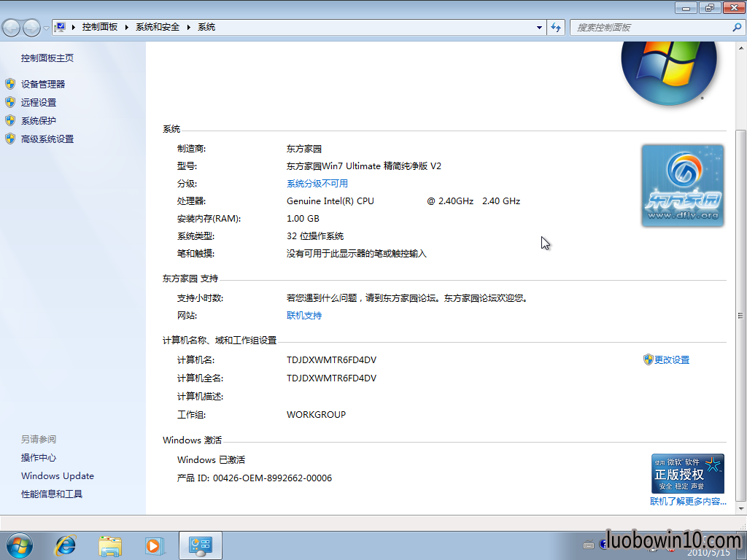Launch Internet Explorer from the taskbar
The width and height of the screenshot is (747, 560).
click(65, 545)
